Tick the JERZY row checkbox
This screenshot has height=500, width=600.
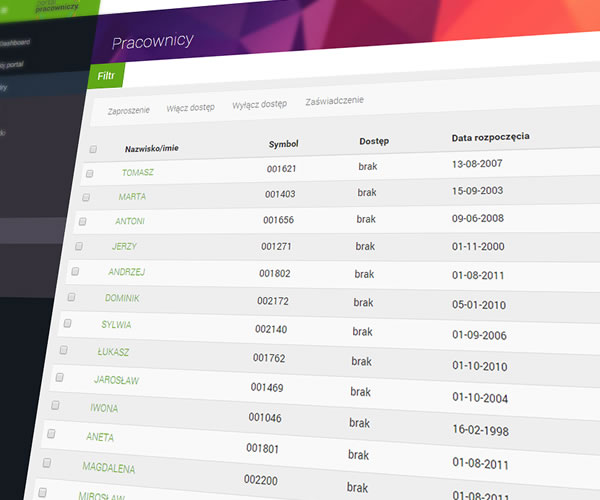tap(79, 246)
